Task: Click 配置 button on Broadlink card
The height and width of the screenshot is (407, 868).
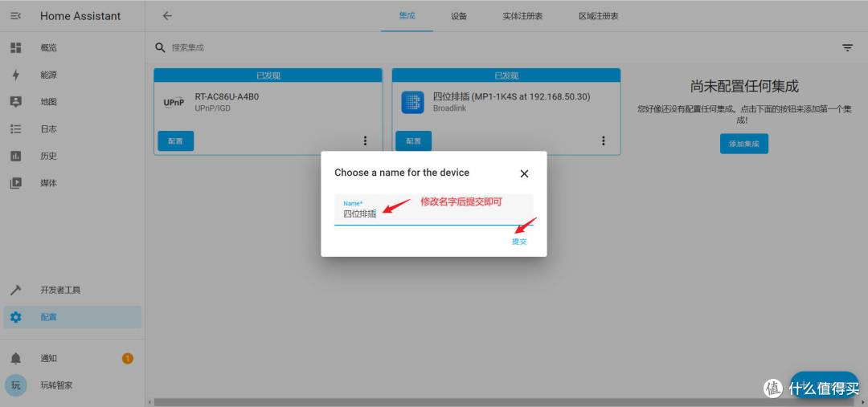Action: click(x=414, y=141)
